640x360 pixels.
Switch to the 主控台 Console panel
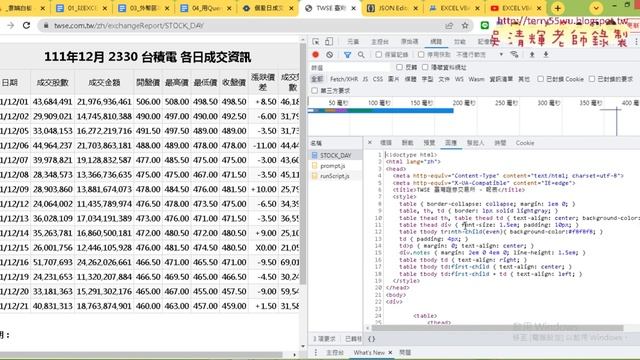tap(380, 42)
